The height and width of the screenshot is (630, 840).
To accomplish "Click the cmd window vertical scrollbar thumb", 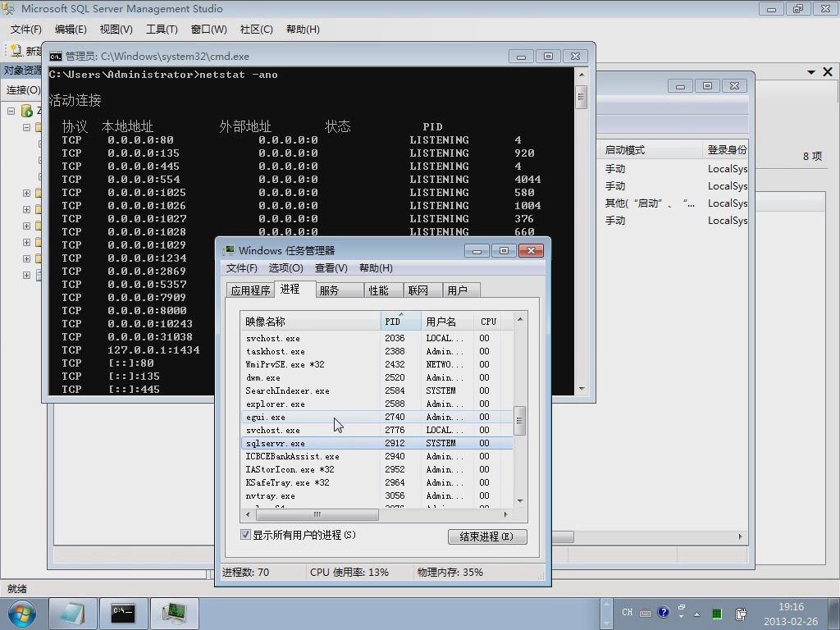I will pyautogui.click(x=582, y=97).
